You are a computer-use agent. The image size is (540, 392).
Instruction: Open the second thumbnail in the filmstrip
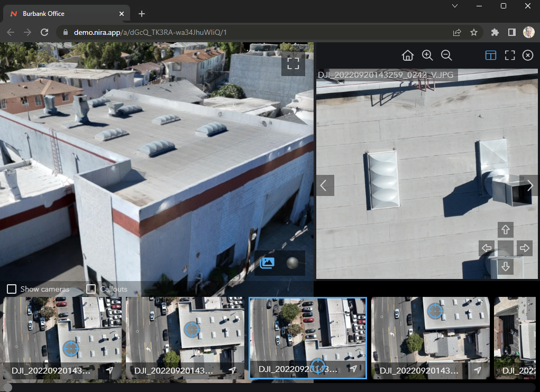(x=185, y=338)
